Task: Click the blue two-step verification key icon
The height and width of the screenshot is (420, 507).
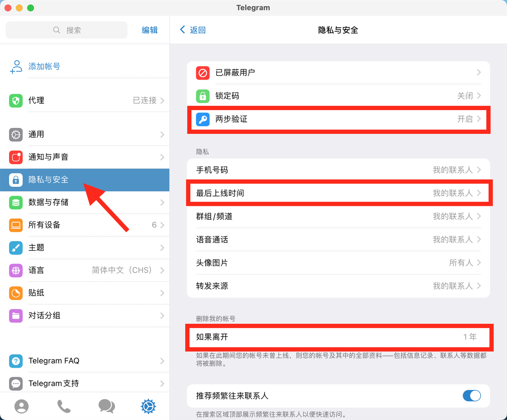Action: pyautogui.click(x=203, y=119)
